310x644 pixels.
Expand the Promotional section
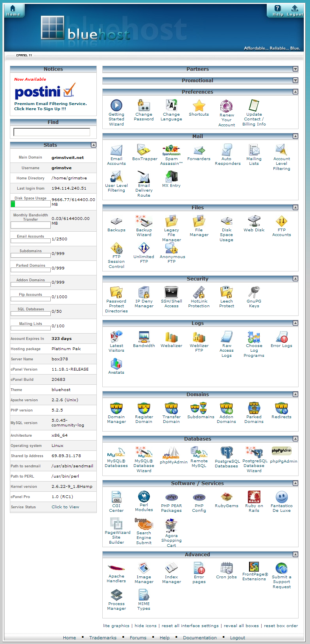pyautogui.click(x=295, y=80)
